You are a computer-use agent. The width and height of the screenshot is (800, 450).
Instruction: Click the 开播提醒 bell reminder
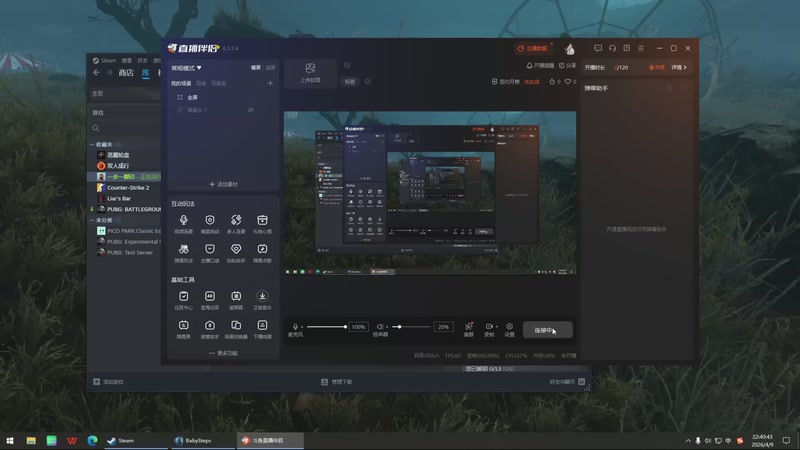540,65
